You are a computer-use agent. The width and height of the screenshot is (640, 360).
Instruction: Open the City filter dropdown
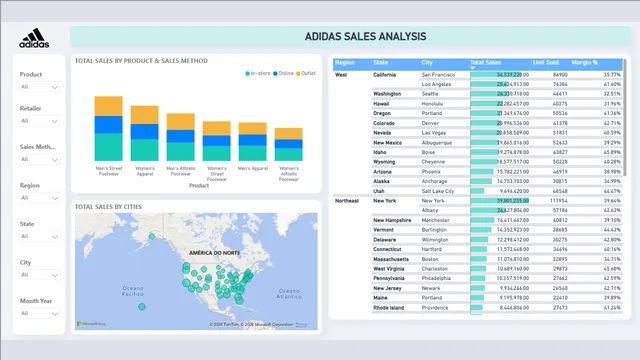(x=40, y=275)
